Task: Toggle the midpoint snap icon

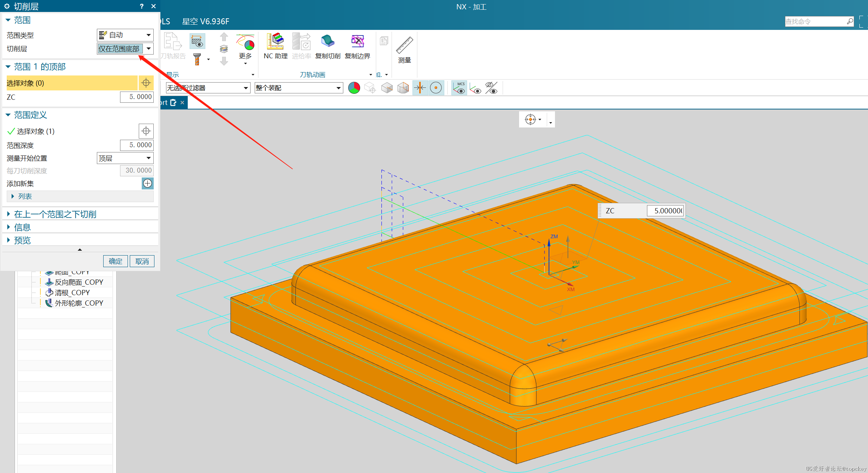Action: 420,88
